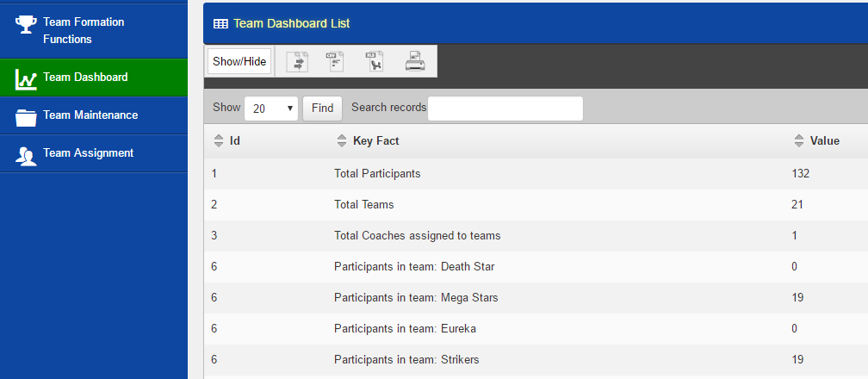The image size is (868, 379).
Task: Toggle column visibility with Show/Hide
Action: (x=239, y=61)
